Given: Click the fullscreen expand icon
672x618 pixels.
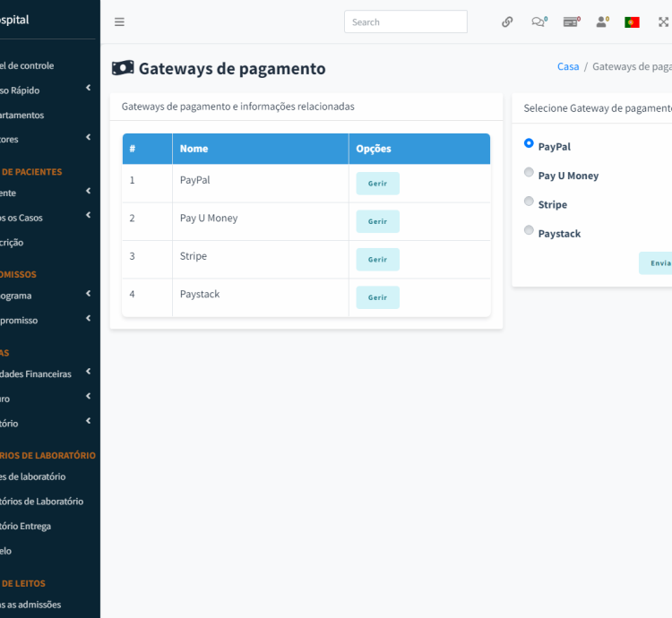Looking at the screenshot, I should click(x=663, y=22).
